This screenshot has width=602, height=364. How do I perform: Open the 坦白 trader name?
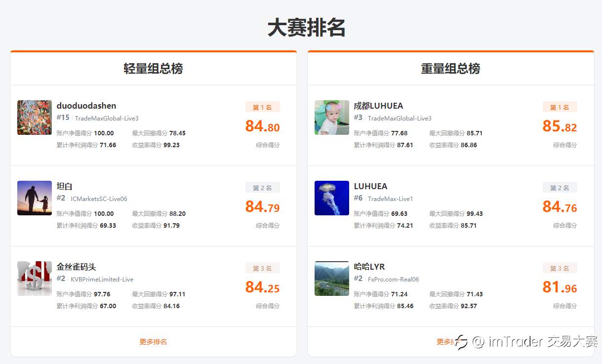pyautogui.click(x=64, y=186)
